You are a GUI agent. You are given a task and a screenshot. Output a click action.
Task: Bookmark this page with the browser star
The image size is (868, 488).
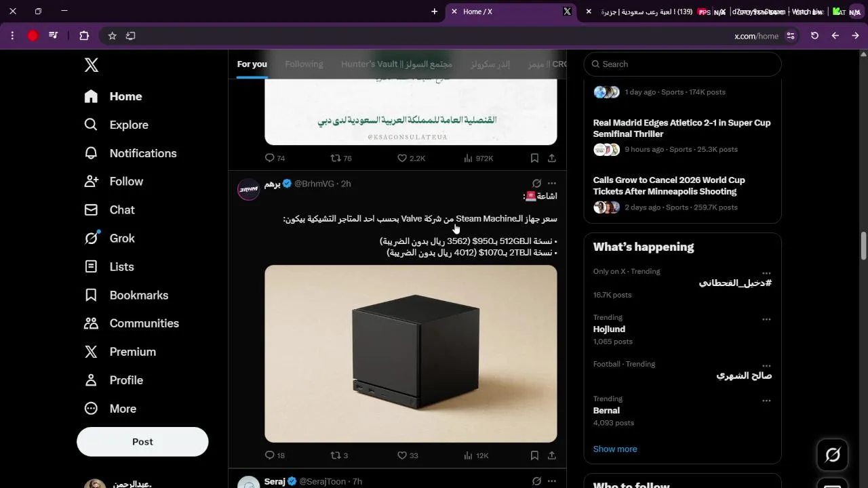click(113, 36)
